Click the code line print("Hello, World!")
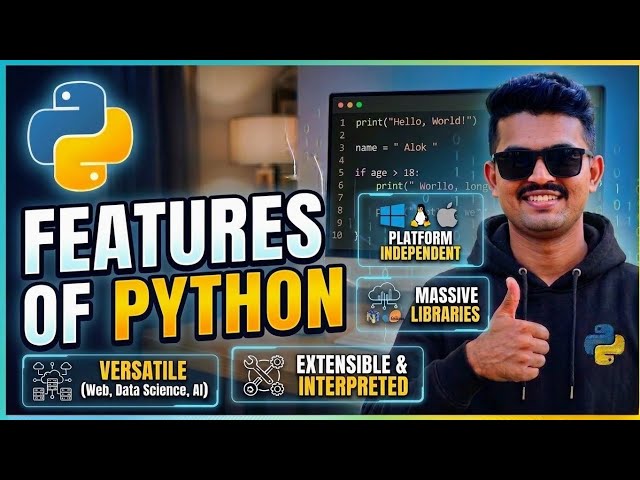The height and width of the screenshot is (480, 640). pyautogui.click(x=416, y=122)
